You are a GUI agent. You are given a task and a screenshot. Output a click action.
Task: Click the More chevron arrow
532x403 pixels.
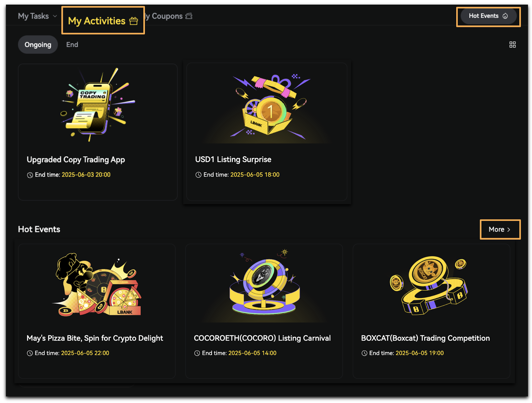tap(509, 229)
